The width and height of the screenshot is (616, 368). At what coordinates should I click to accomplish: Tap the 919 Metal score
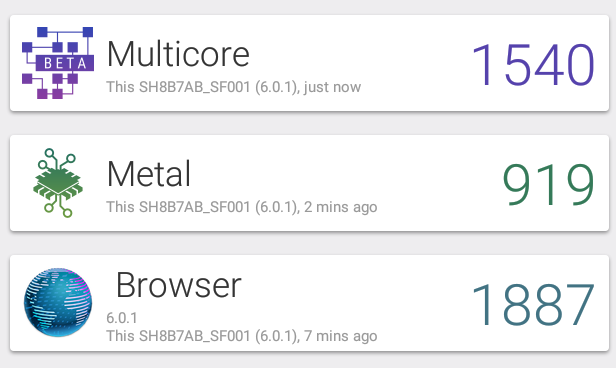pos(548,185)
